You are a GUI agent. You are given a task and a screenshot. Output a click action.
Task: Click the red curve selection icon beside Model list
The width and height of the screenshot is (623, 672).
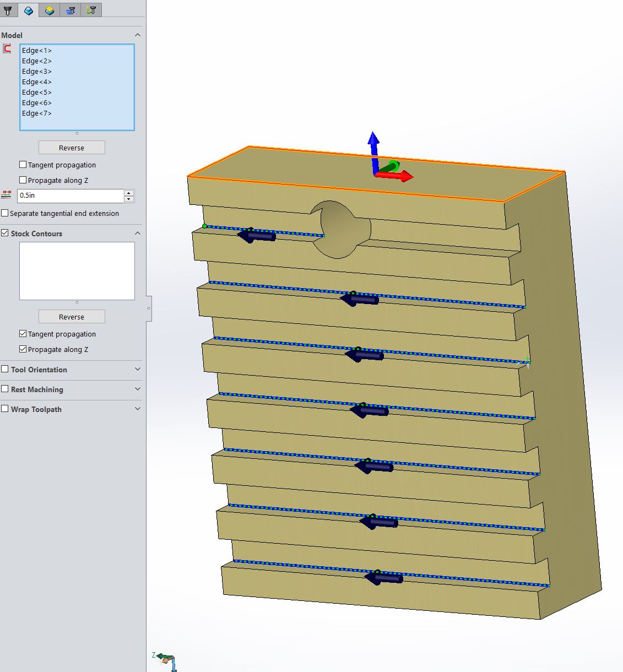pos(7,49)
